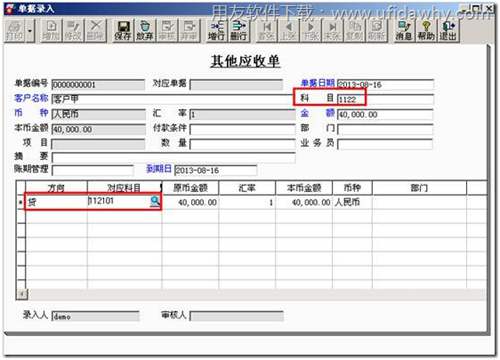500x360 pixels.
Task: Click the 科目 field showing 1122
Action: (x=385, y=99)
